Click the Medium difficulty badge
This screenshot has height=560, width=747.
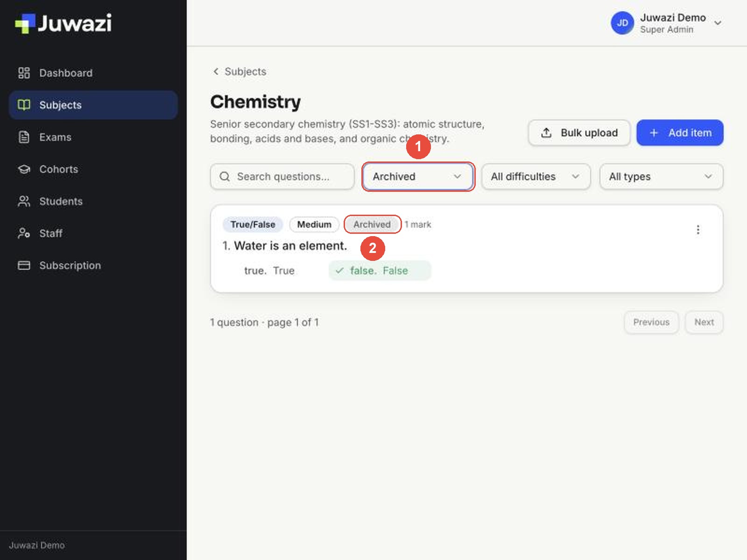[314, 224]
